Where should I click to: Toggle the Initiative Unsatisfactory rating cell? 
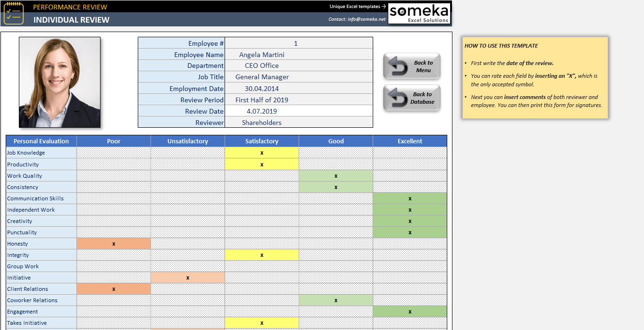tap(188, 278)
